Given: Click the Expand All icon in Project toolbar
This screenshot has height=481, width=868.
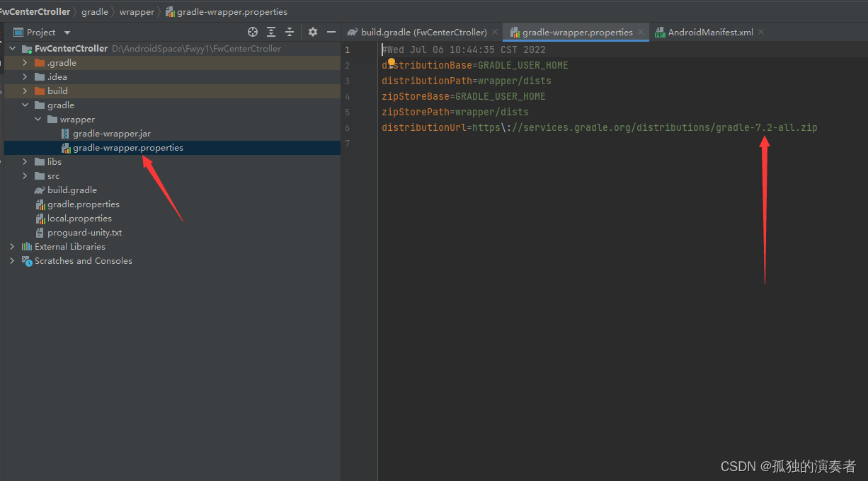Looking at the screenshot, I should (271, 32).
